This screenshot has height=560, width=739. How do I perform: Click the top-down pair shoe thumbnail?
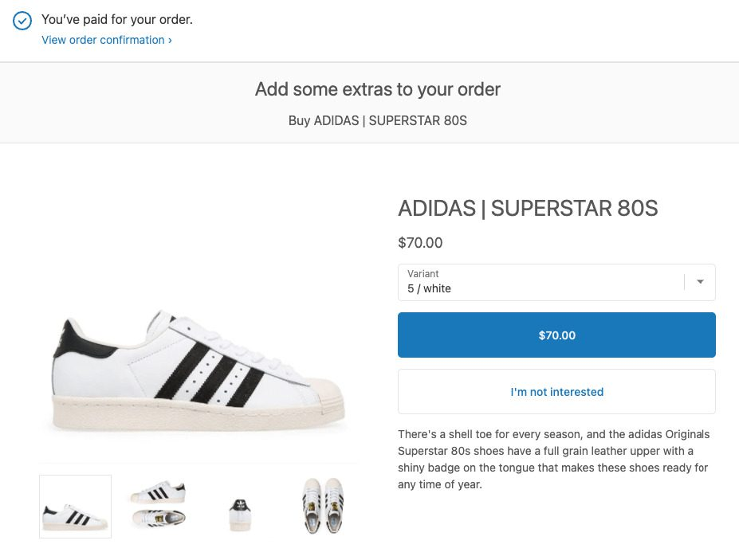pos(322,506)
